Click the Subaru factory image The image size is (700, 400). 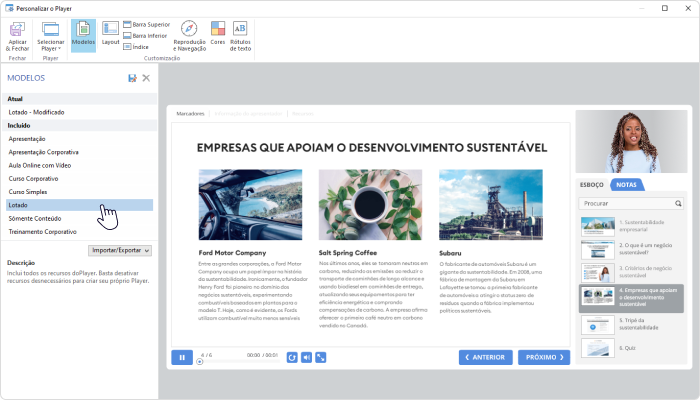491,205
